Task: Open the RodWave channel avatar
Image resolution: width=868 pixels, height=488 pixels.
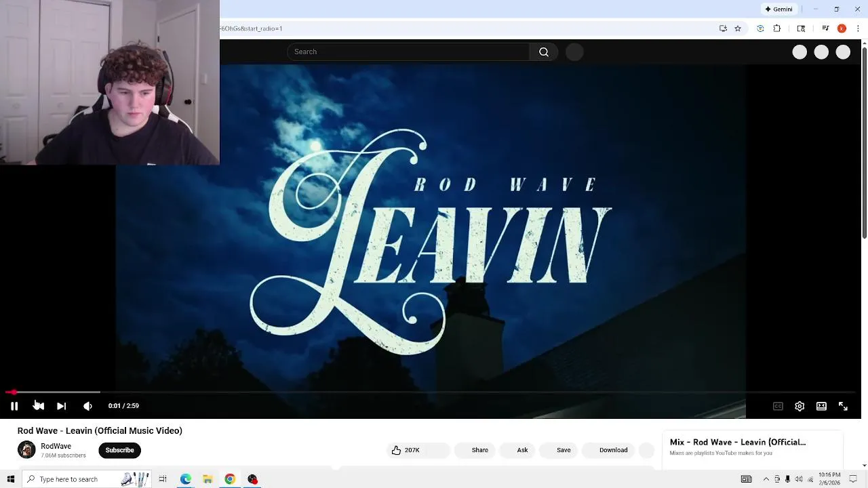Action: (x=26, y=450)
